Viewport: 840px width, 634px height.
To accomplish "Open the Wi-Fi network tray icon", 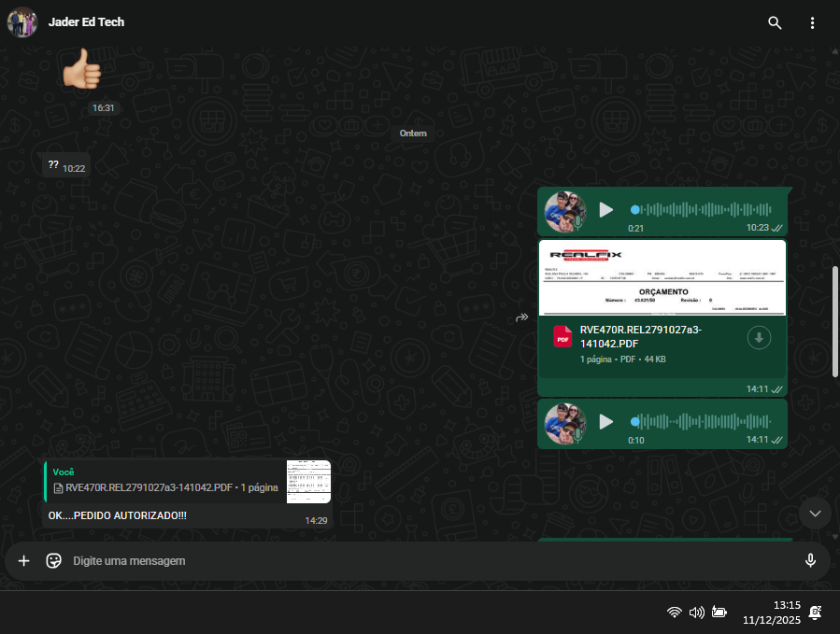I will coord(674,613).
